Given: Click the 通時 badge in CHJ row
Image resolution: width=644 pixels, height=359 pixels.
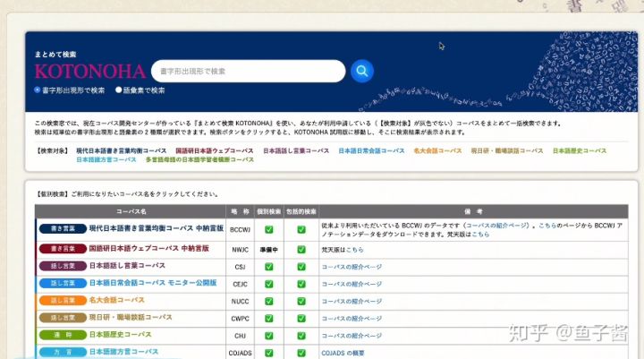Looking at the screenshot, I should pos(63,335).
